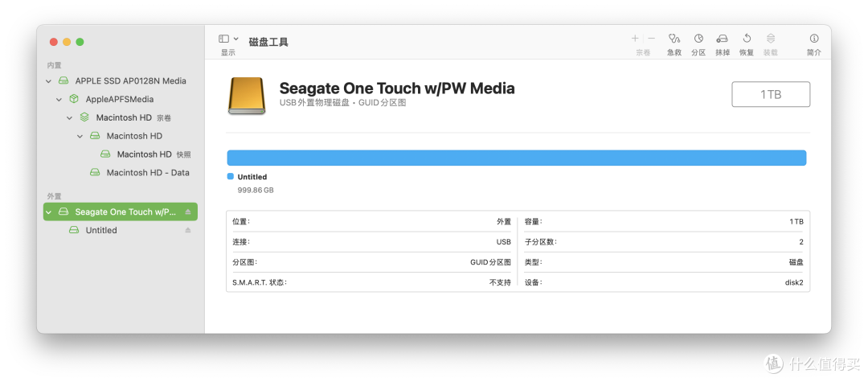Click the Restore (恢复) icon
This screenshot has height=382, width=868.
[747, 39]
